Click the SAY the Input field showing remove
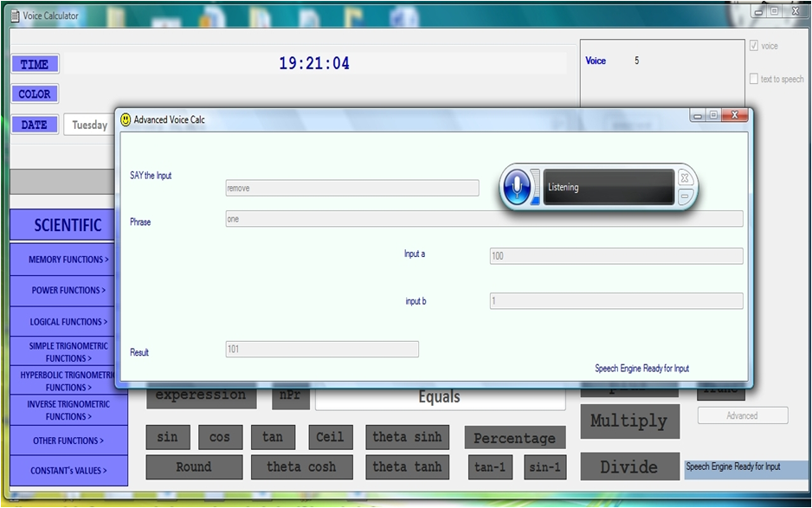This screenshot has width=812, height=508. coord(352,188)
